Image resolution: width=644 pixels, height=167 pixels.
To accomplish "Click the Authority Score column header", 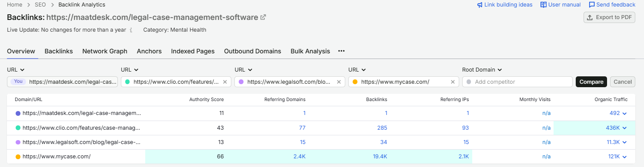I will [207, 99].
